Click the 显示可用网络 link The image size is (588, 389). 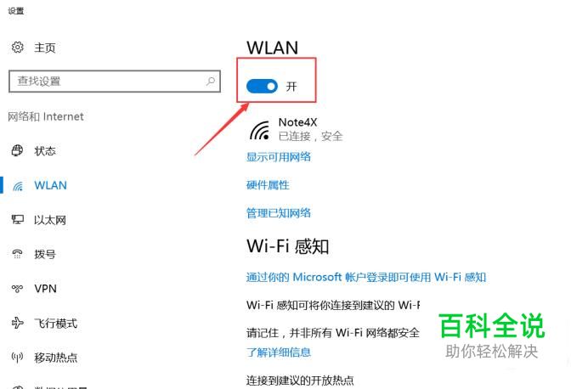[x=278, y=156]
